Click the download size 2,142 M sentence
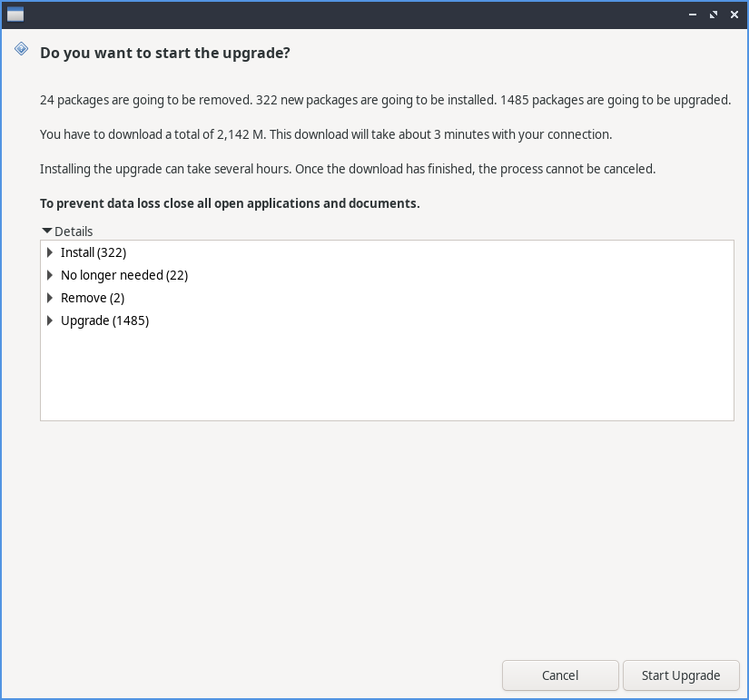This screenshot has width=749, height=700. (x=326, y=134)
